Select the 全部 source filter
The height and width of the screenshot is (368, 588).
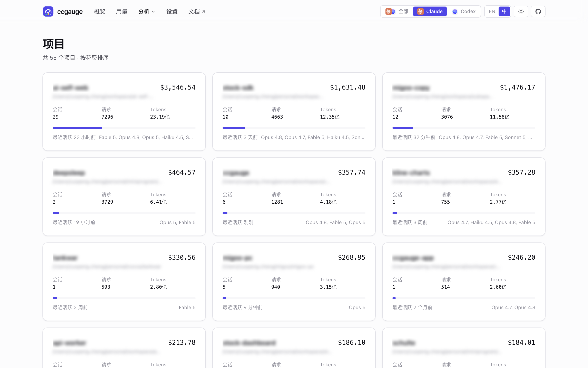coord(397,11)
